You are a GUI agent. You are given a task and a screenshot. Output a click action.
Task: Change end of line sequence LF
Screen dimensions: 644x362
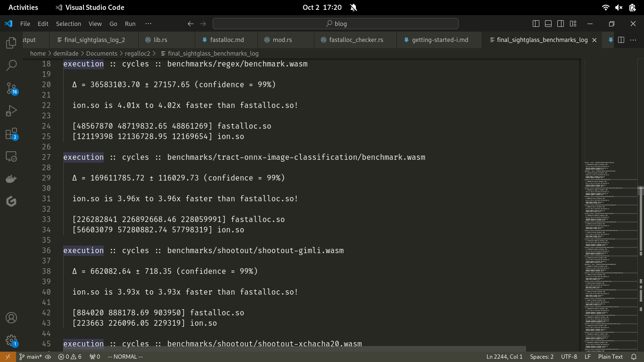point(587,357)
